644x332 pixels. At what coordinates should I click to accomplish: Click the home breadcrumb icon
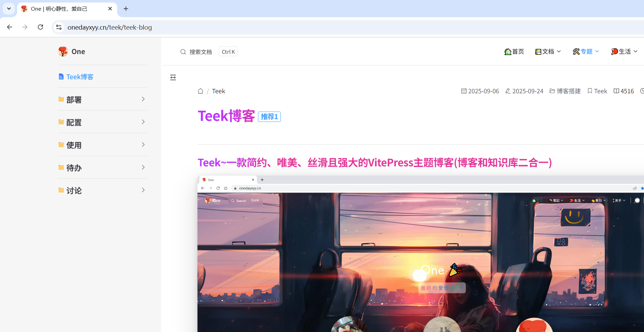201,91
